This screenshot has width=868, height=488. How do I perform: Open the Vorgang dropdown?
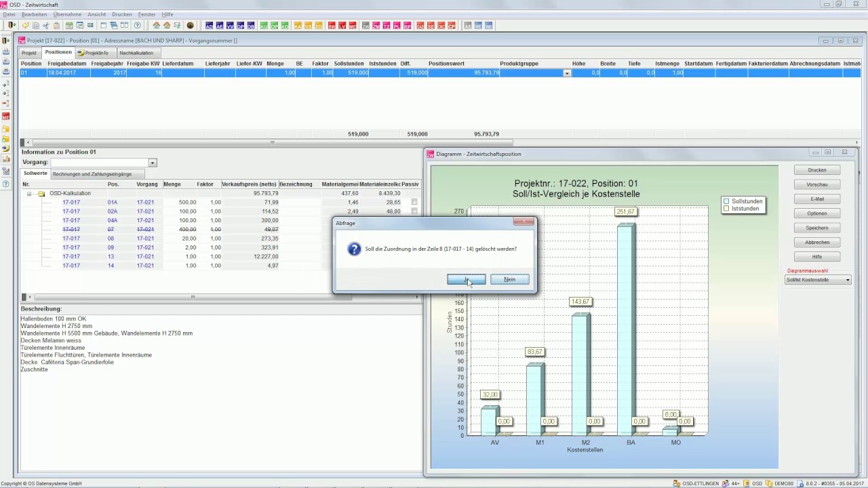tap(153, 163)
